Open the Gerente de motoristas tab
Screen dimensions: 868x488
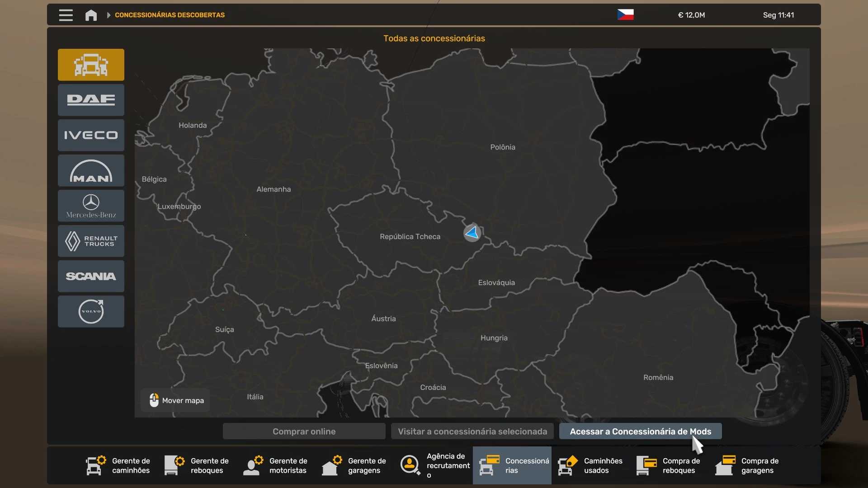tap(276, 465)
